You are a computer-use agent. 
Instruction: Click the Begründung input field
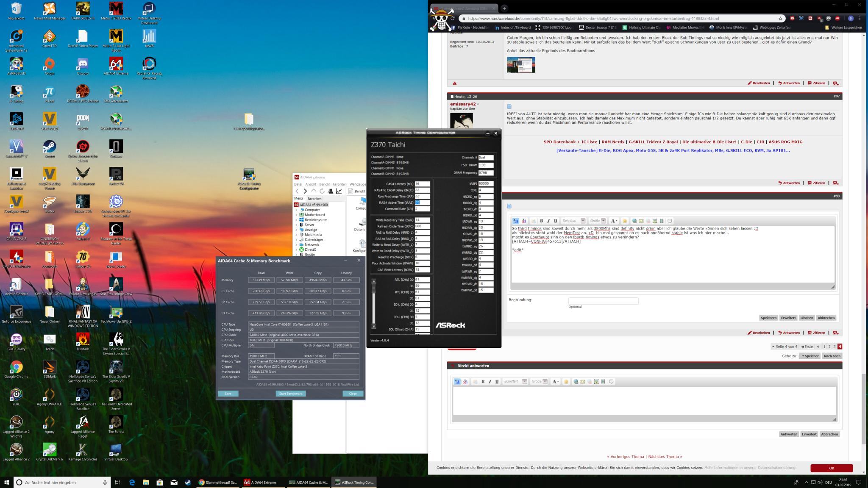(x=603, y=301)
